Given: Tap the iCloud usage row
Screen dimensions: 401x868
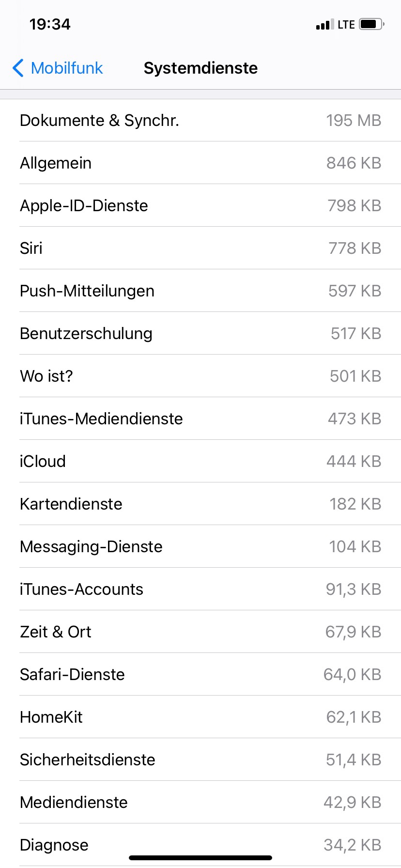Looking at the screenshot, I should pyautogui.click(x=200, y=461).
